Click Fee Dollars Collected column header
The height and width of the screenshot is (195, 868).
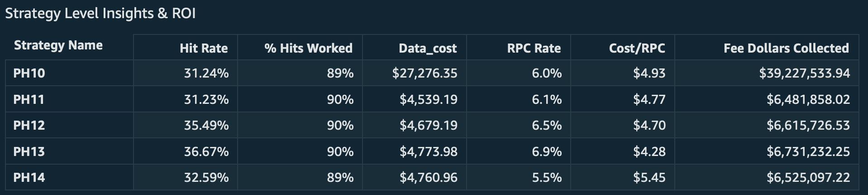tap(786, 48)
